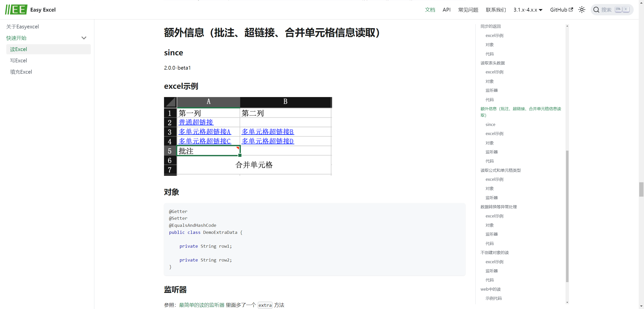The image size is (644, 309).
Task: Click the Excel example screenshot image
Action: (x=248, y=136)
